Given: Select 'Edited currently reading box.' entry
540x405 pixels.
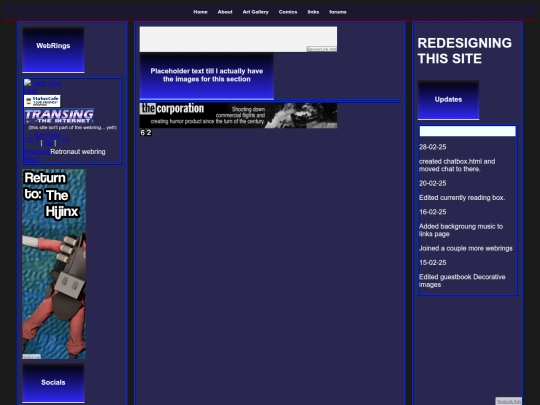Looking at the screenshot, I should coord(462,198).
